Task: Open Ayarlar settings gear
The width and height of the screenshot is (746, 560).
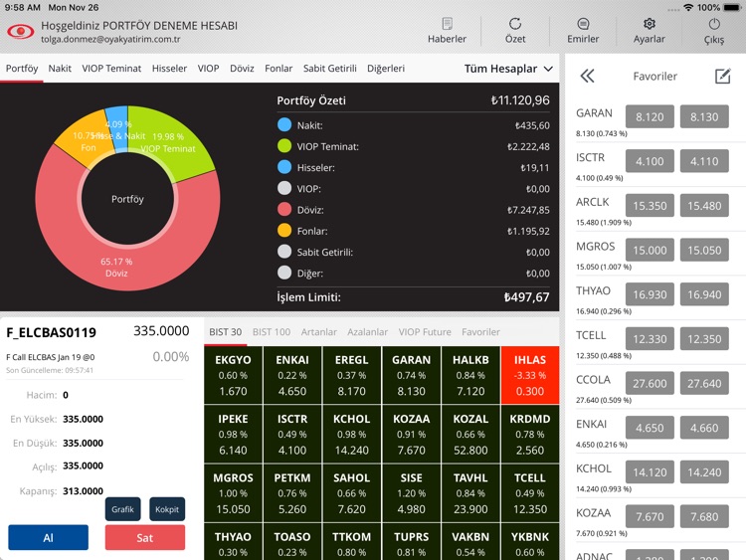Action: coord(649,24)
